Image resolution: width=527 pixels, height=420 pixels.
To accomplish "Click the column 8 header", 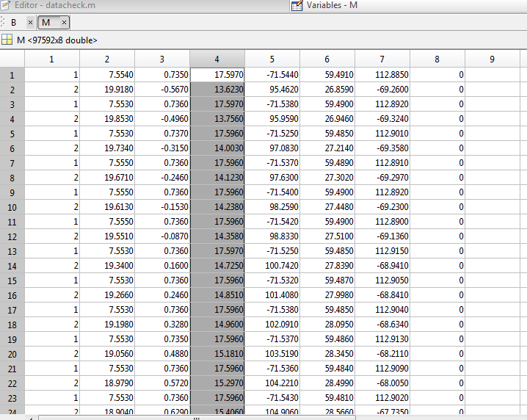I will pyautogui.click(x=437, y=59).
